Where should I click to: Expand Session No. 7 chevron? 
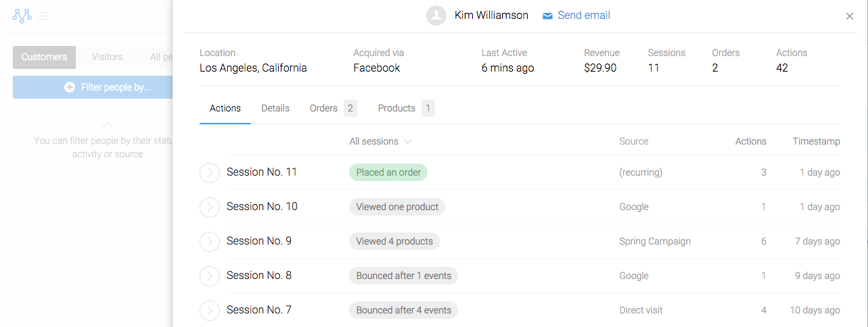[210, 310]
